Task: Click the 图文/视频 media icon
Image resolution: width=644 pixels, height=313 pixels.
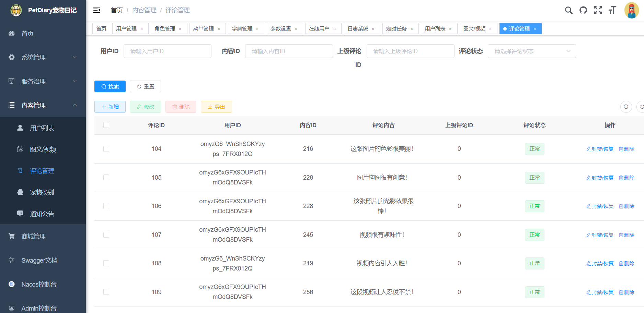Action: tap(20, 149)
